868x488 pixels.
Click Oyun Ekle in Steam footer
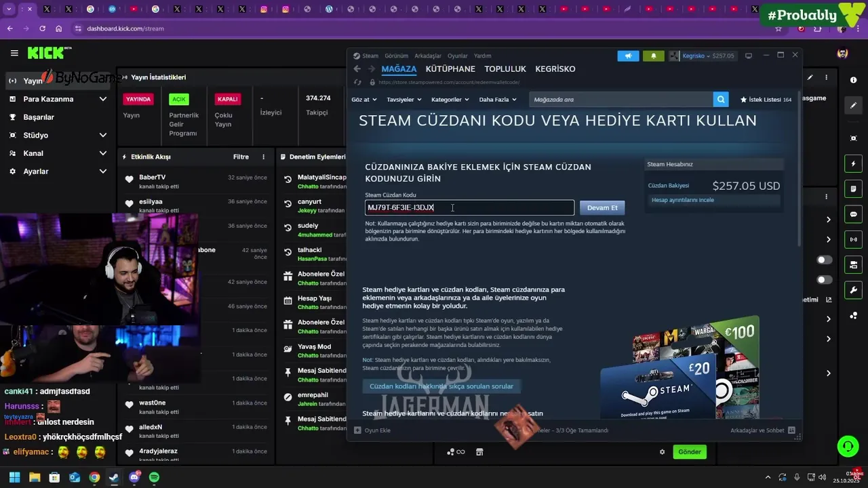point(372,430)
